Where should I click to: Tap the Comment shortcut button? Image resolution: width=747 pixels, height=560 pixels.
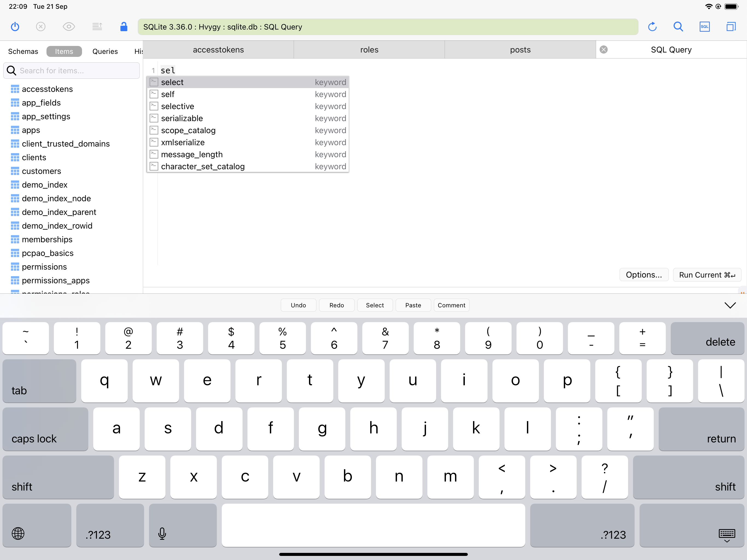coord(451,305)
